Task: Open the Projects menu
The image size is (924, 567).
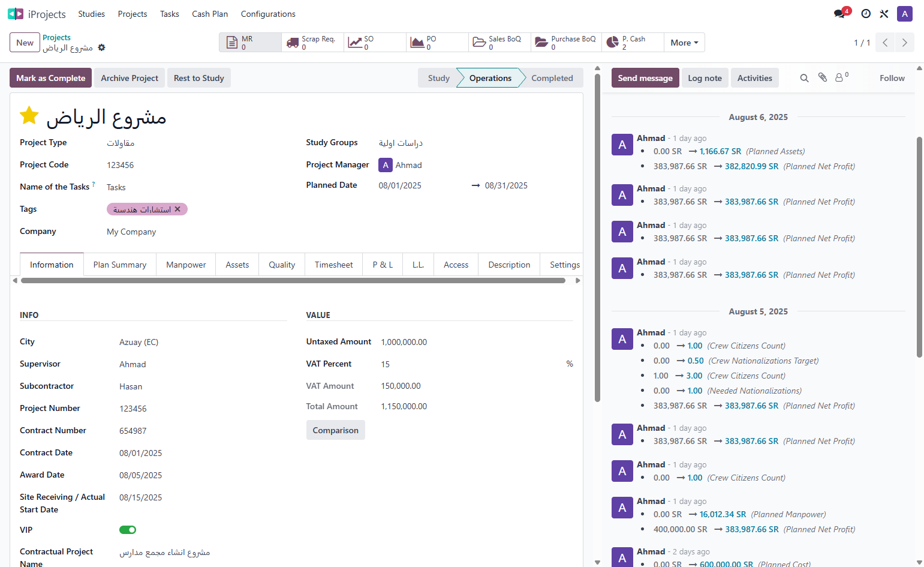Action: 133,14
